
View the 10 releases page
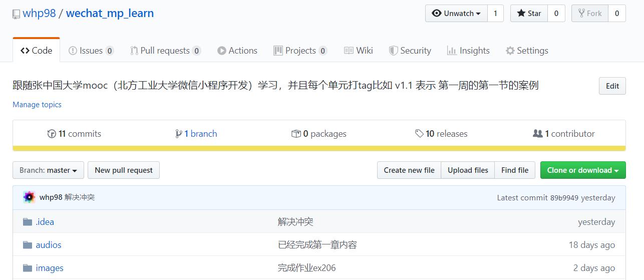[441, 134]
